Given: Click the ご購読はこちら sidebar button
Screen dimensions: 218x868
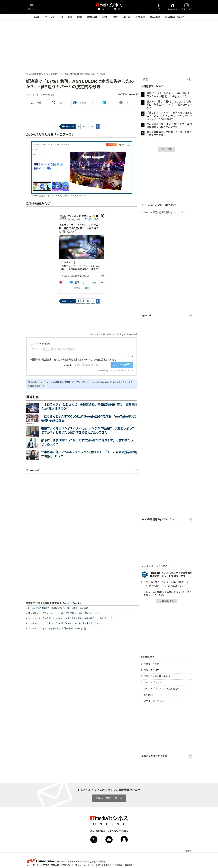Looking at the screenshot, I should pyautogui.click(x=167, y=601).
